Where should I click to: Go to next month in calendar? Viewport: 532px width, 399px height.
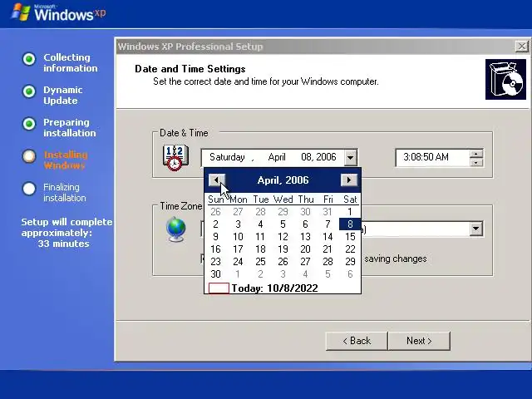coord(349,180)
